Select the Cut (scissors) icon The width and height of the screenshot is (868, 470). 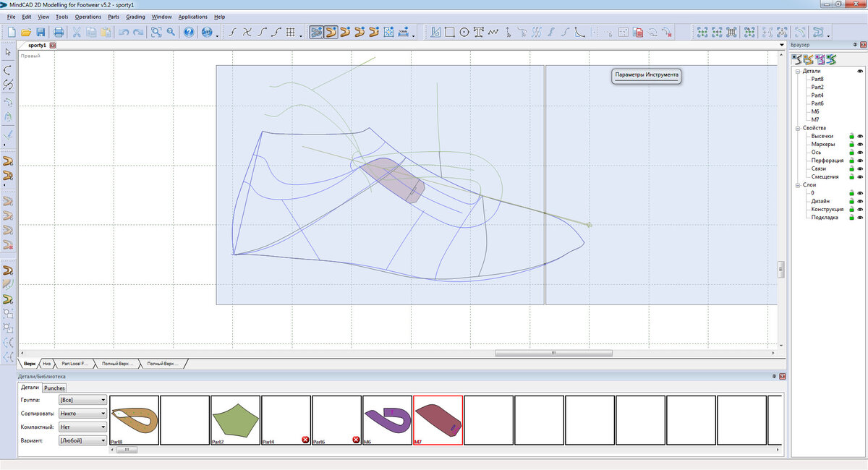[x=77, y=32]
